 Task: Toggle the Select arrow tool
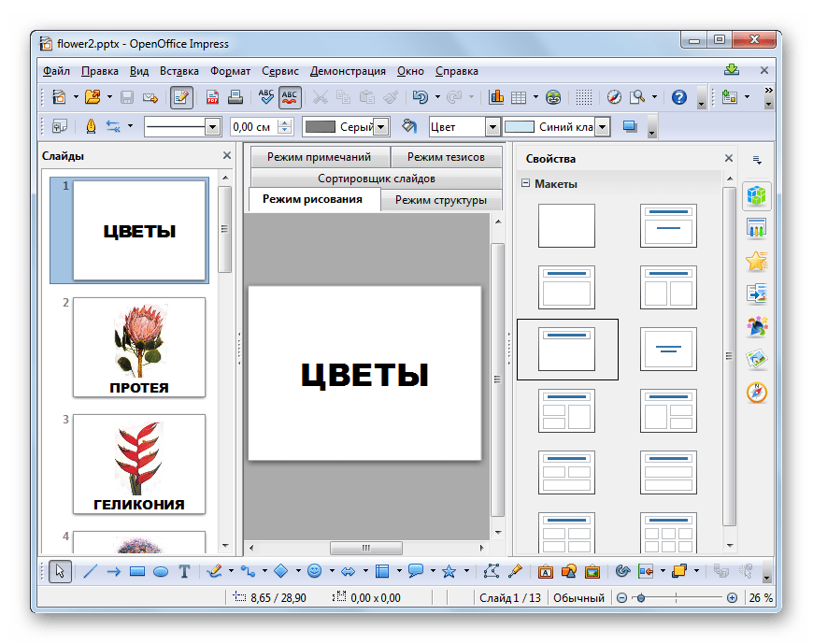[x=60, y=571]
